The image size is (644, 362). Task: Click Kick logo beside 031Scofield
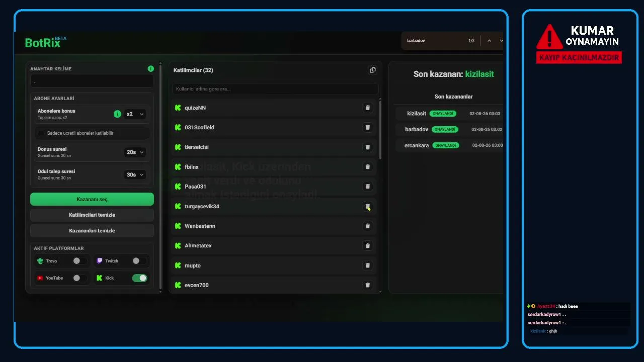tap(178, 127)
